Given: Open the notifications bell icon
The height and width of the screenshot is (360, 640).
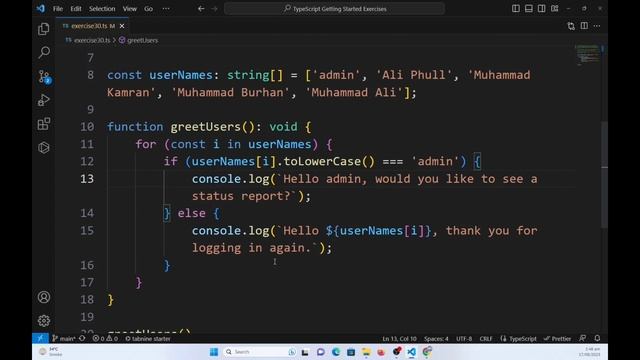Looking at the screenshot, I should click(x=597, y=338).
